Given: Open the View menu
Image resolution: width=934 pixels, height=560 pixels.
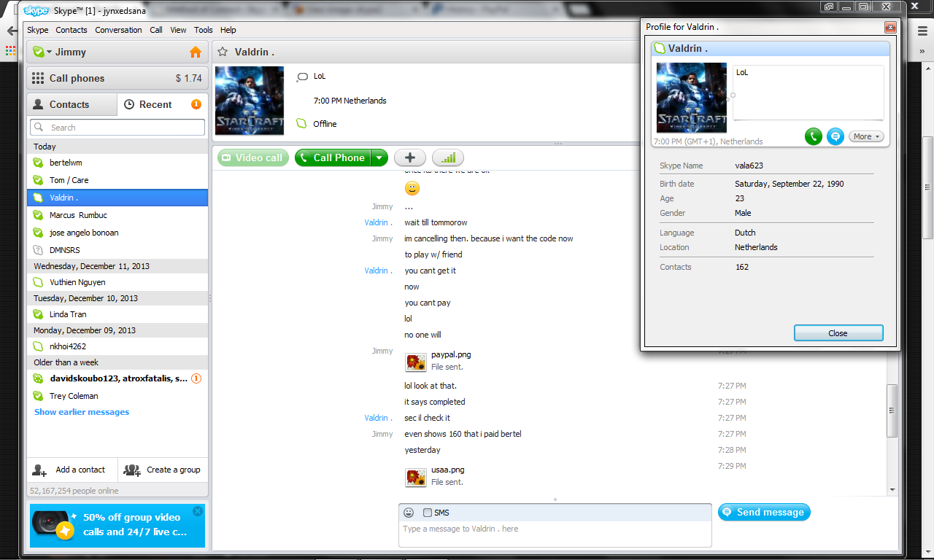Looking at the screenshot, I should [179, 30].
